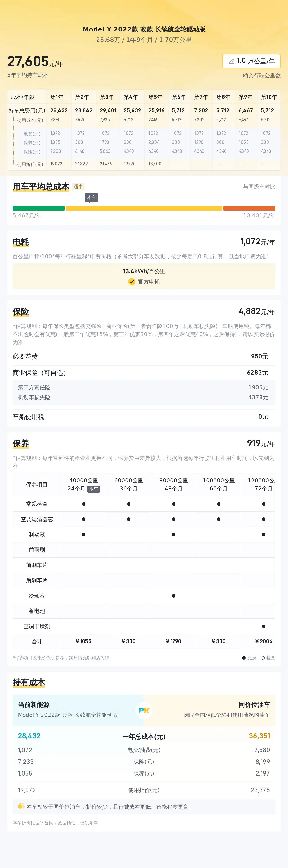
Task: Click the pencil edit icon beside 1.0 万公里/年
Action: (x=231, y=61)
